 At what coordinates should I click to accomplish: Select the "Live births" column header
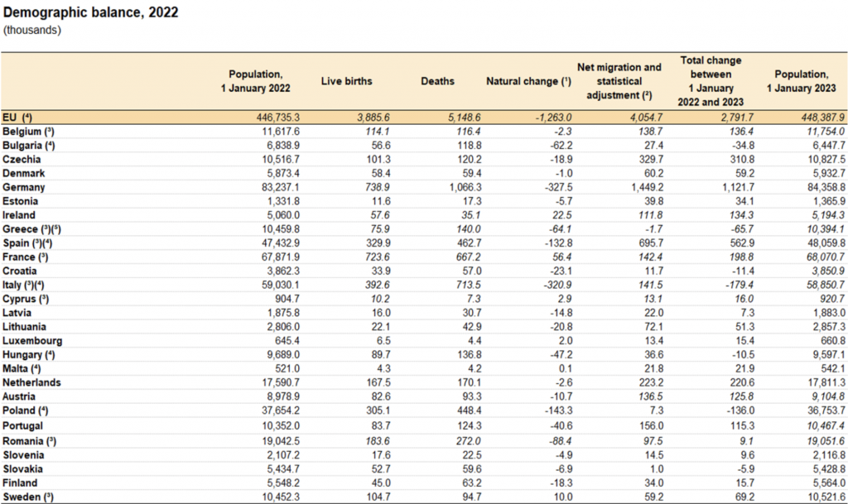346,81
